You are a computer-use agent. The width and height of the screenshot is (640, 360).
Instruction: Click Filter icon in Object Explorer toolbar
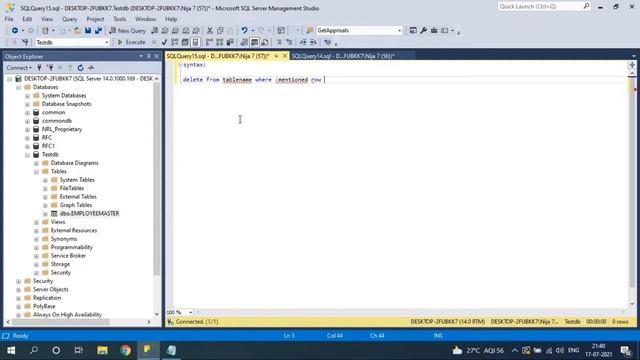(70, 68)
